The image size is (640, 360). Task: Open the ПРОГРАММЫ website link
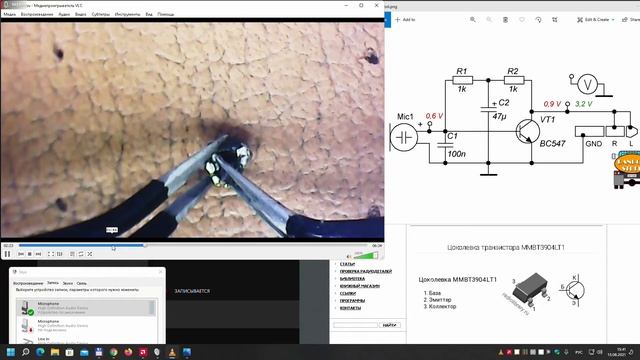pos(352,301)
